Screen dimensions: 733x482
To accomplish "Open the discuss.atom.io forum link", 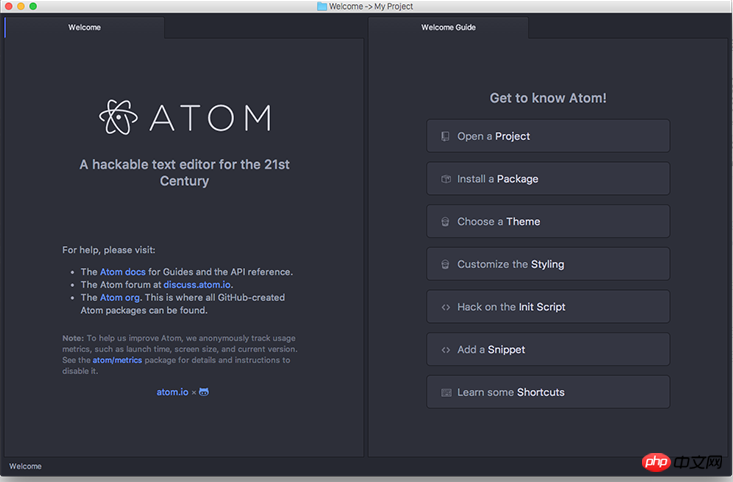I will [x=197, y=284].
